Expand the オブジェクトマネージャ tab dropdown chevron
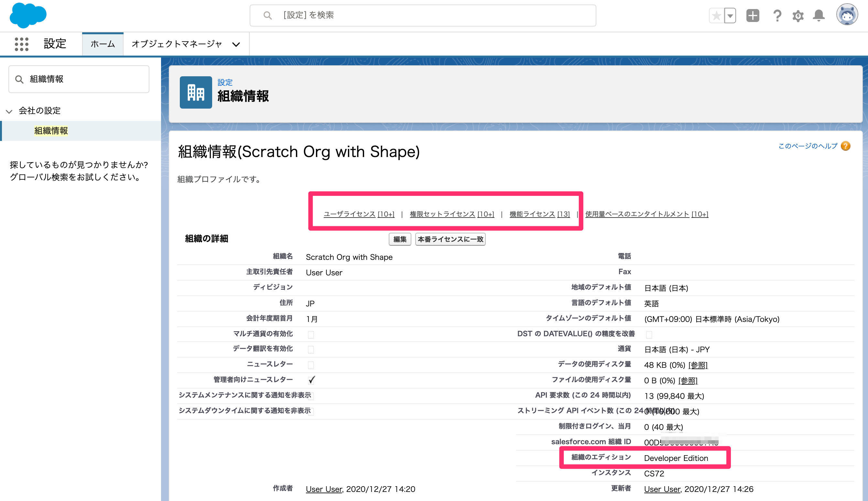Image resolution: width=868 pixels, height=501 pixels. (x=236, y=44)
